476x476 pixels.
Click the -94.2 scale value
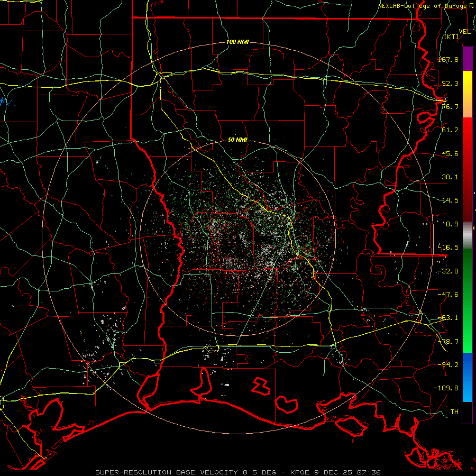(x=448, y=364)
